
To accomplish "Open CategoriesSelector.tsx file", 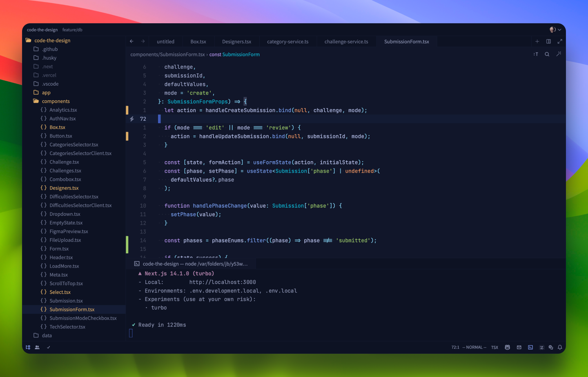I will click(74, 144).
